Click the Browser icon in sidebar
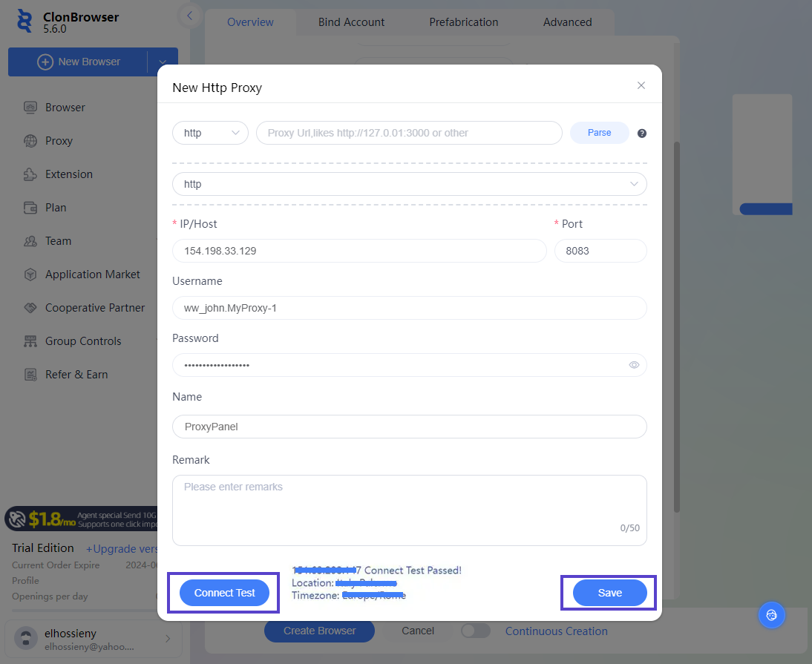 (x=30, y=108)
